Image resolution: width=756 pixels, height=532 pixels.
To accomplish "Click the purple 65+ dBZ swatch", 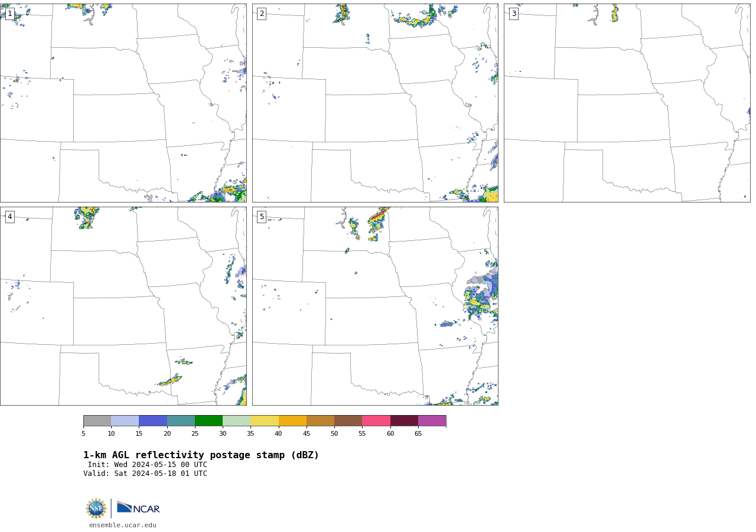I will pos(432,421).
